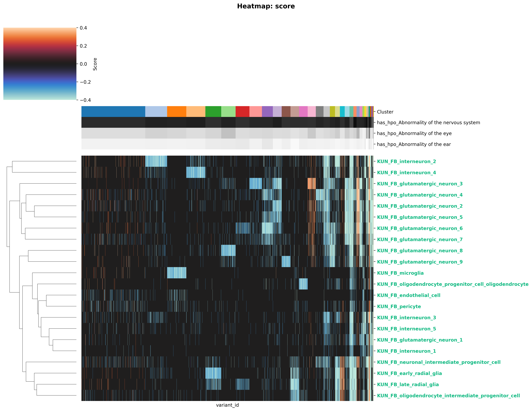Viewport: 532px width, 411px height.
Task: Click the Score colorbar gradient
Action: (40, 64)
